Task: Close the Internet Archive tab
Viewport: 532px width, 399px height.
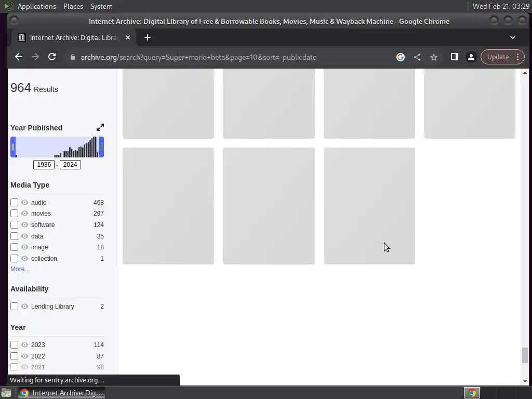Action: point(128,37)
